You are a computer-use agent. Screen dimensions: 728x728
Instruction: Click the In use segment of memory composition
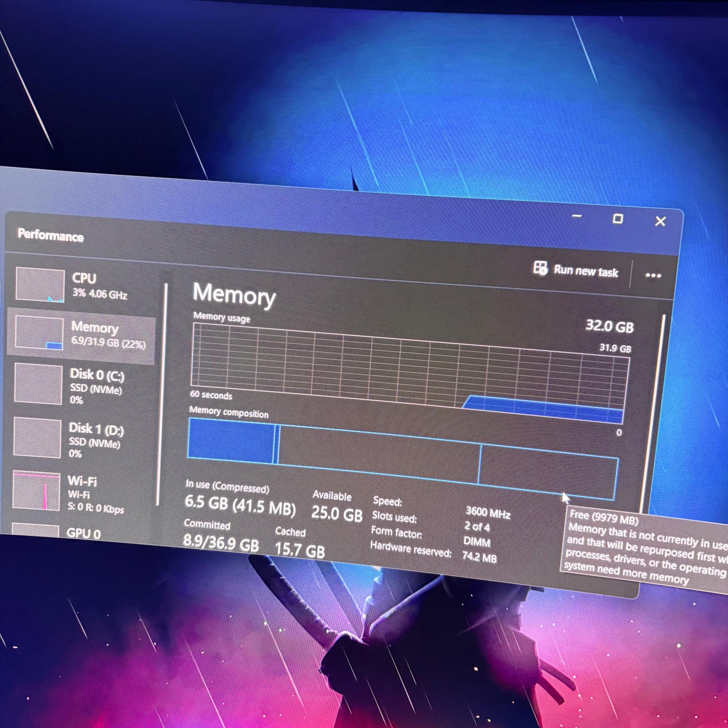(231, 441)
